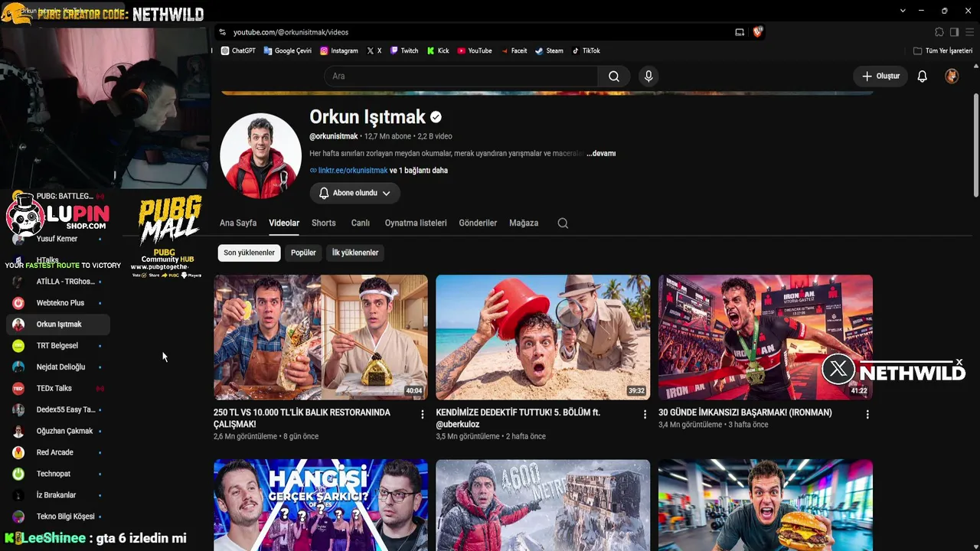Open the Kick bookmark
This screenshot has width=980, height=551.
tap(437, 51)
